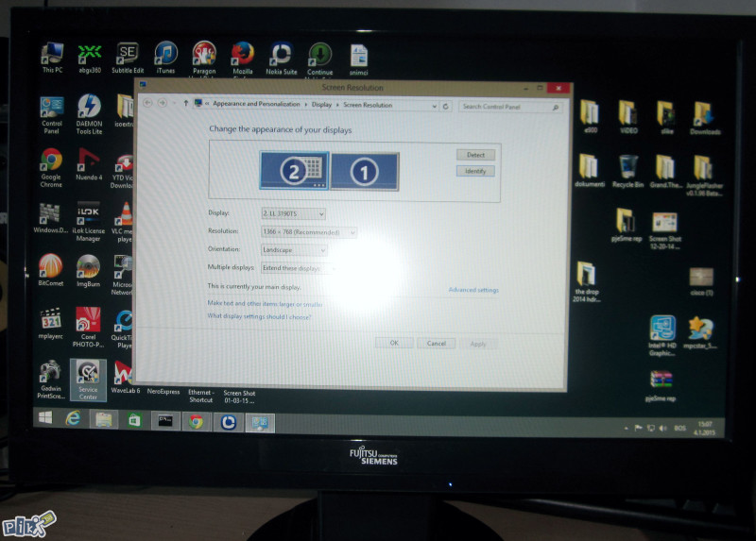Click the Search Control Panel field
Viewport: 756px width, 541px height.
pyautogui.click(x=510, y=107)
